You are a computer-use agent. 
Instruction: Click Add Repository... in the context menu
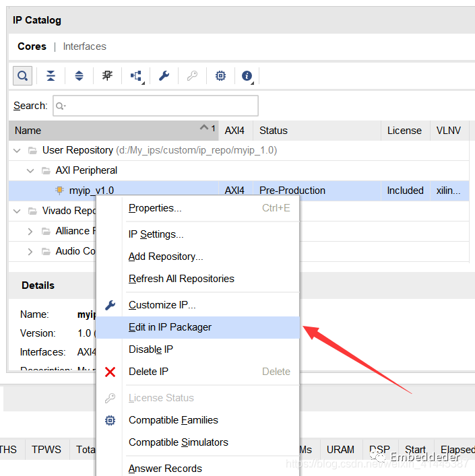pos(166,257)
